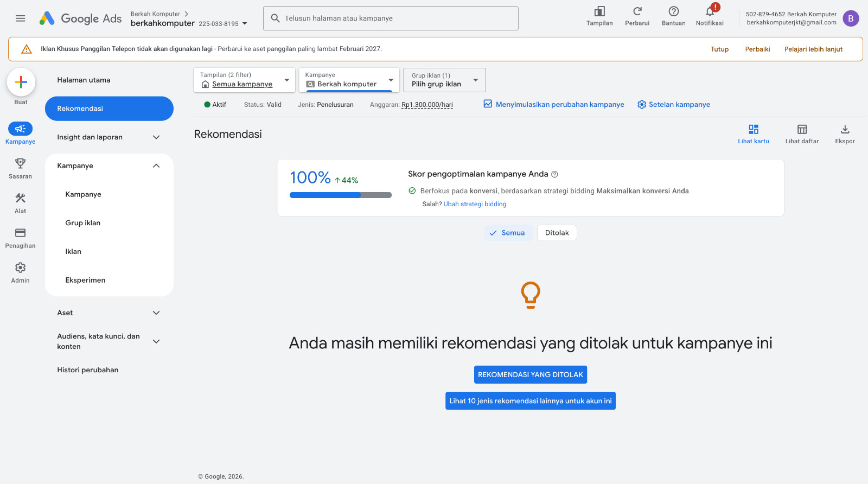Image resolution: width=868 pixels, height=484 pixels.
Task: Click the account email berkahkomputerjkt@gmail.com
Action: pyautogui.click(x=792, y=23)
